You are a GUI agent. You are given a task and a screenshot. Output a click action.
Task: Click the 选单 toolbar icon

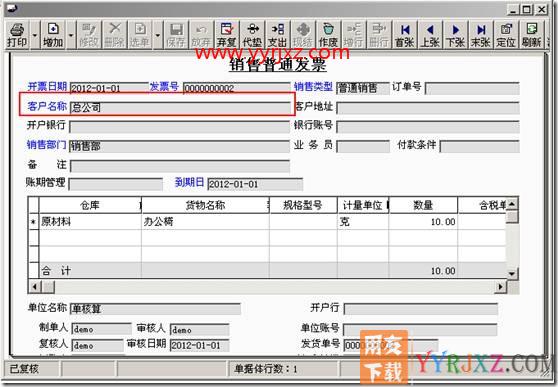tap(140, 35)
